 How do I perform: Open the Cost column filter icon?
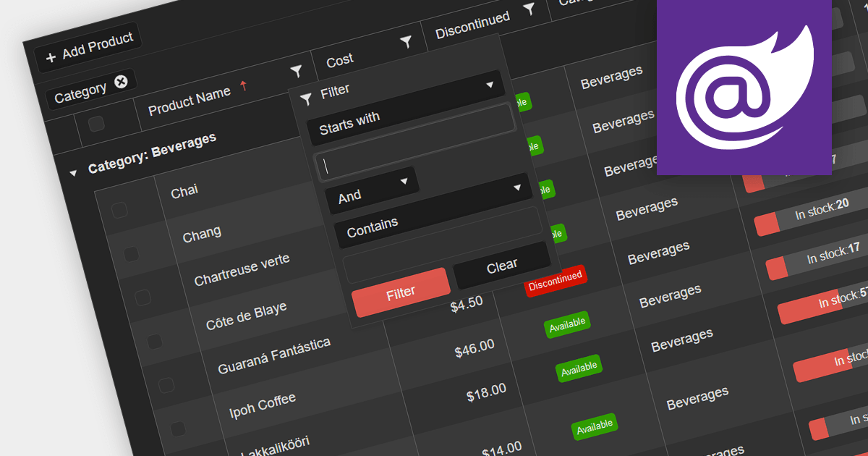click(x=406, y=43)
